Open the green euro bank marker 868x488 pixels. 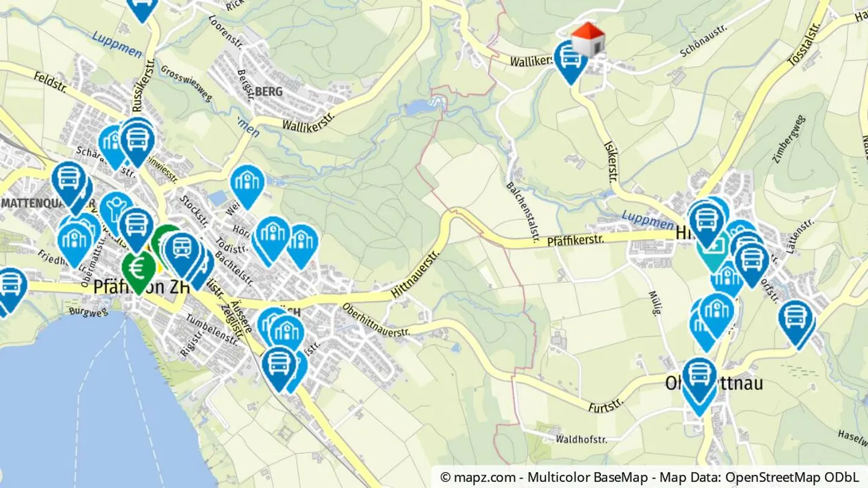tap(139, 271)
